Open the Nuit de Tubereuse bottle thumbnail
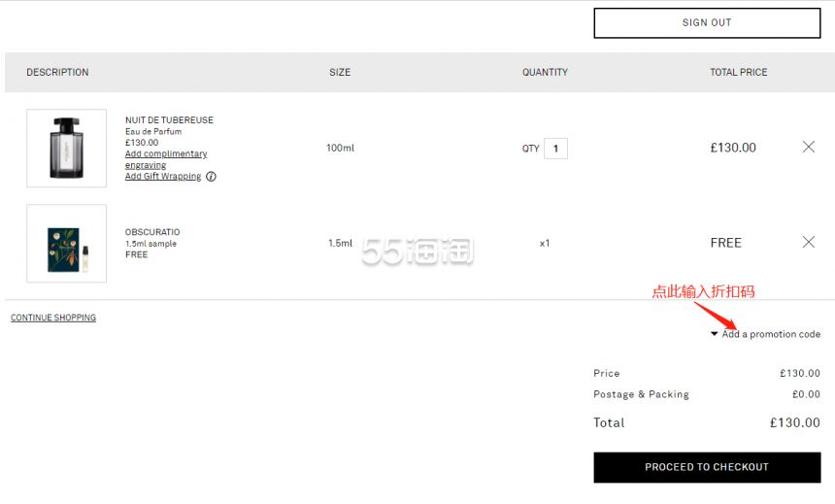 coord(67,149)
